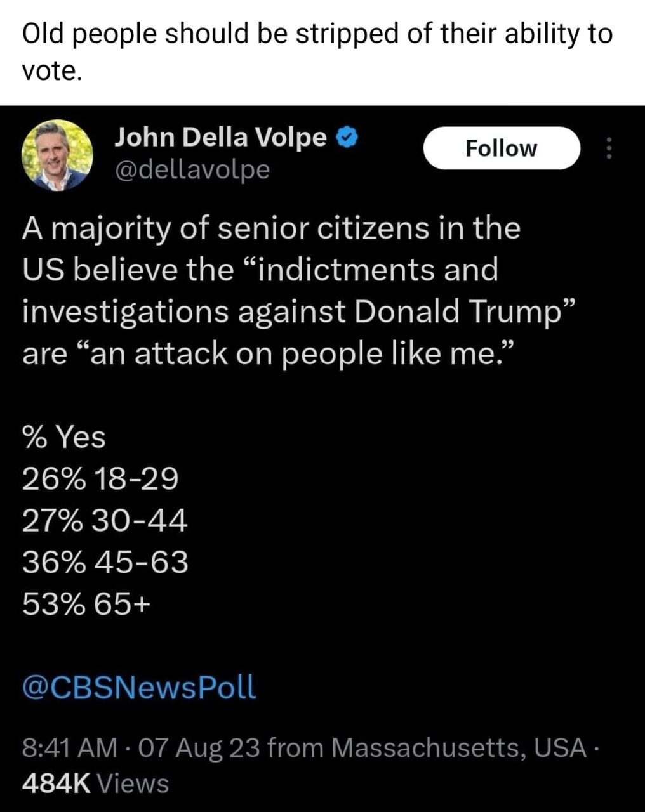The image size is (645, 812).
Task: Click the John Della Volpe display name
Action: [x=221, y=136]
